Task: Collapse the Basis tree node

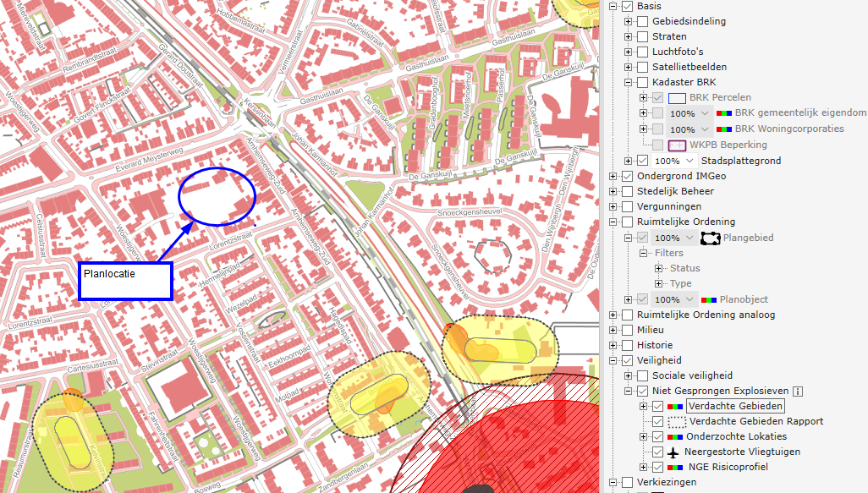Action: pyautogui.click(x=613, y=7)
